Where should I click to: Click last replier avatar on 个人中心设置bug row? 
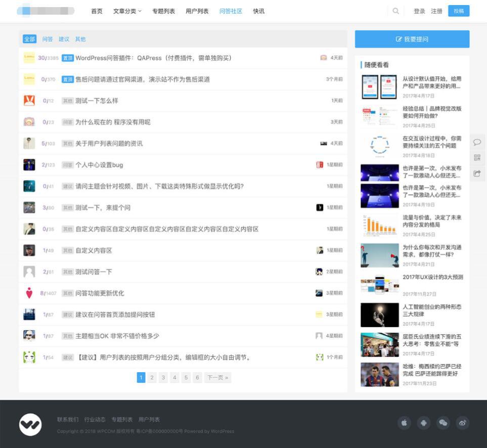(320, 165)
